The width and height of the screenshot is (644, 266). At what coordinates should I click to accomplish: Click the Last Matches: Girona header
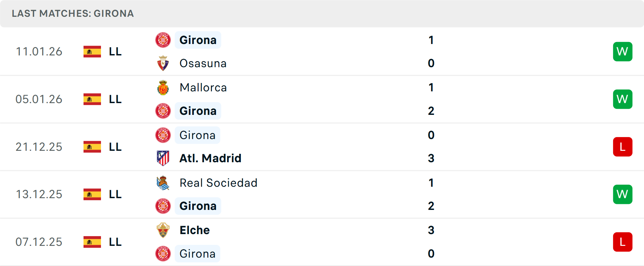(x=73, y=13)
